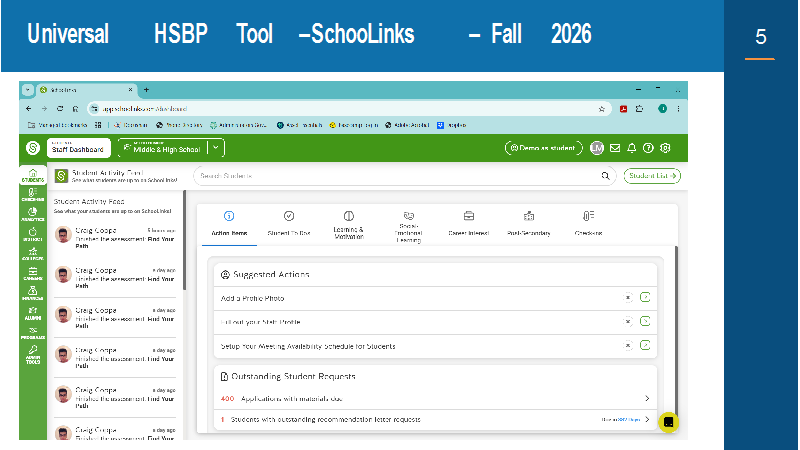800x450 pixels.
Task: Open the help question mark icon
Action: coord(648,148)
